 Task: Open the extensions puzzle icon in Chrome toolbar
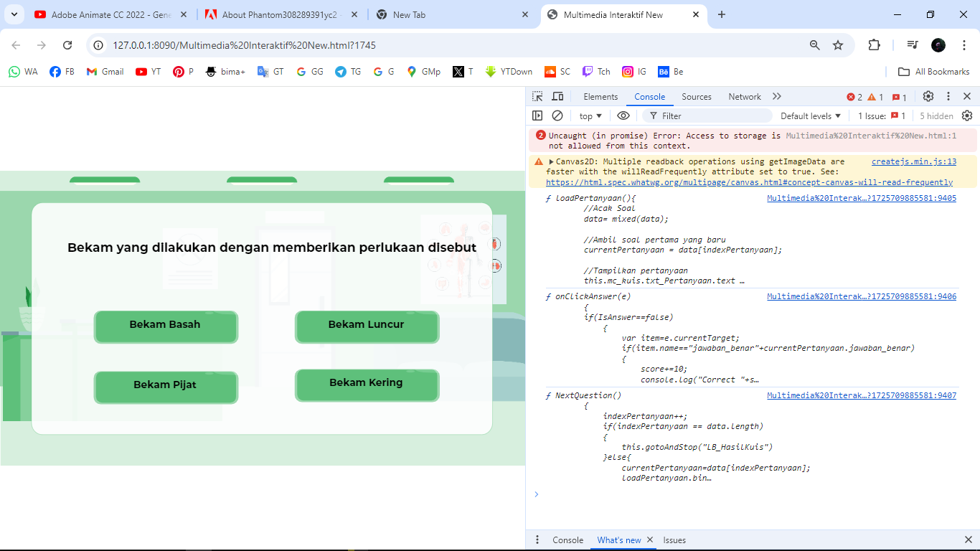click(874, 44)
